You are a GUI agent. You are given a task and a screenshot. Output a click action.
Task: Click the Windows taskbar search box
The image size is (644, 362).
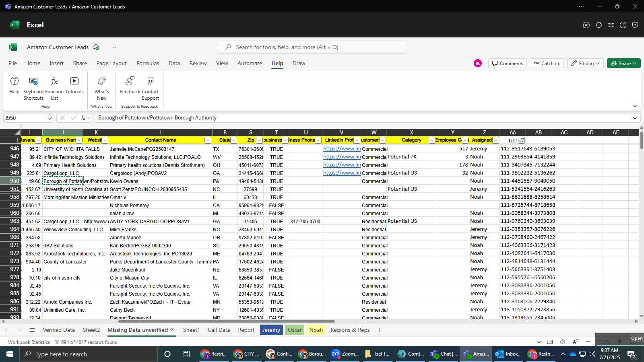click(89, 354)
